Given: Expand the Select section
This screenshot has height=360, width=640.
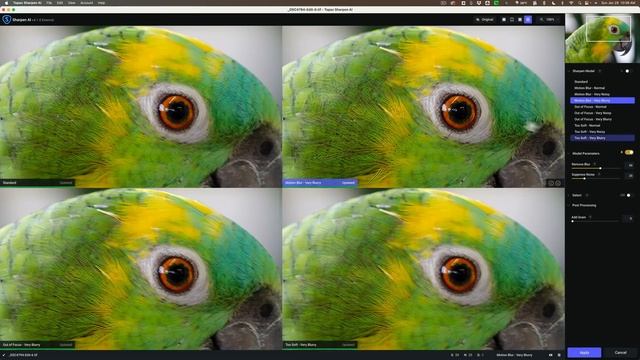Looking at the screenshot, I should click(x=569, y=196).
